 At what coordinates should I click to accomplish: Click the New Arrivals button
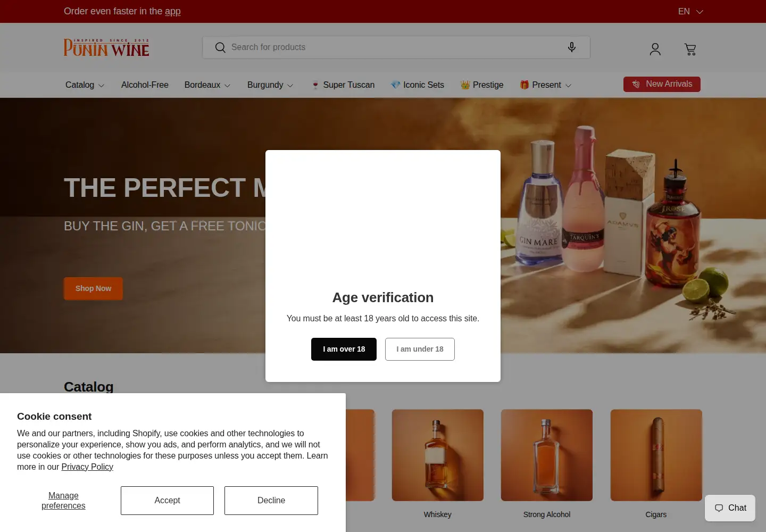click(x=662, y=84)
